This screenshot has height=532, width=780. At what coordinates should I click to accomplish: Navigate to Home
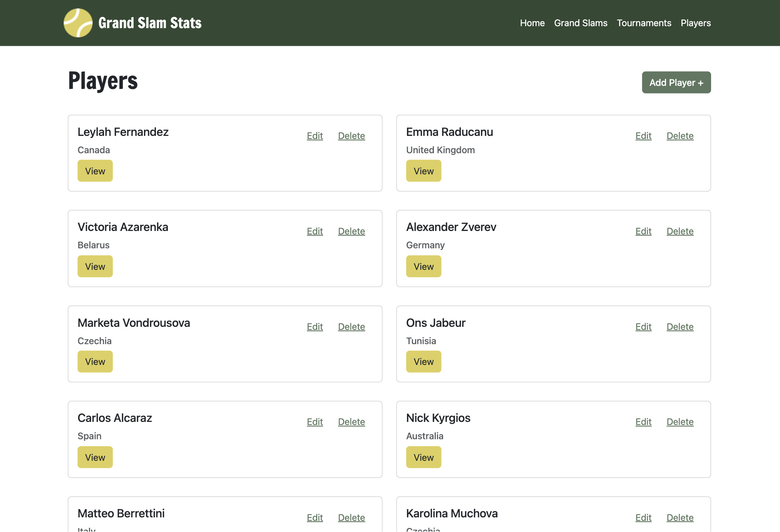(x=532, y=23)
